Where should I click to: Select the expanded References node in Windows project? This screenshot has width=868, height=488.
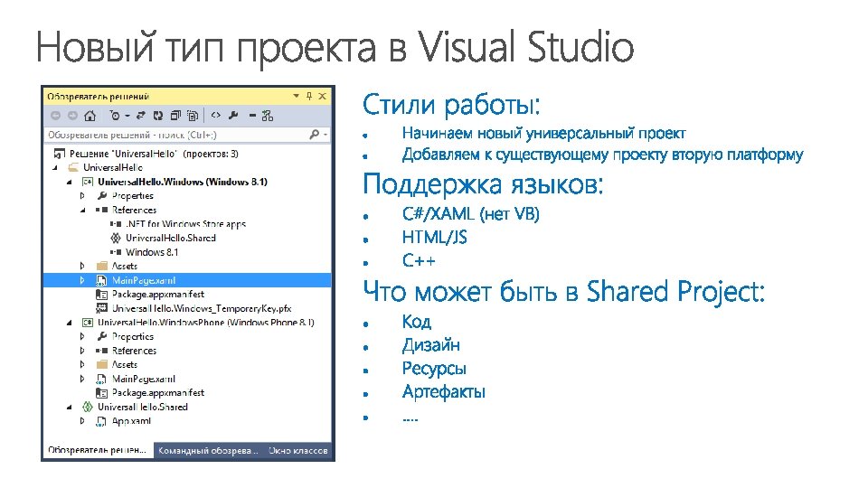(134, 210)
